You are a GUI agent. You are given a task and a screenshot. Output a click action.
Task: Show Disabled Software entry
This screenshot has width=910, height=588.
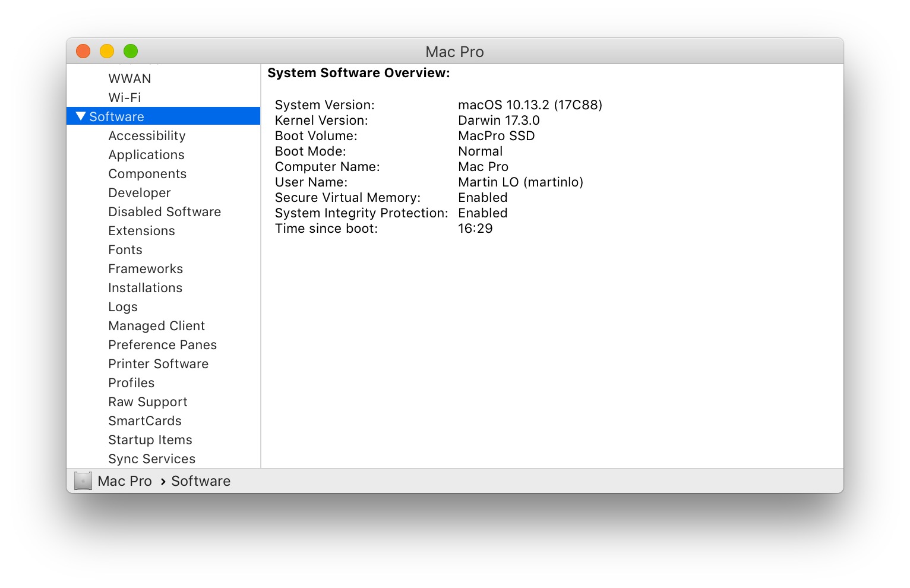point(165,212)
